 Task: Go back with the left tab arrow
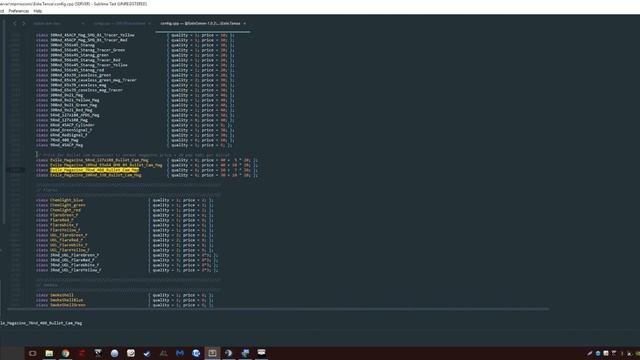(x=15, y=24)
